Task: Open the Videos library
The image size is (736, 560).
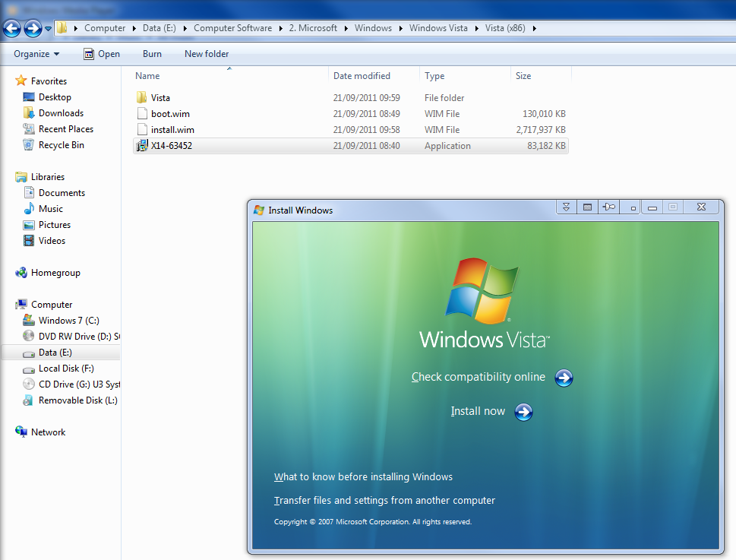Action: pyautogui.click(x=52, y=241)
